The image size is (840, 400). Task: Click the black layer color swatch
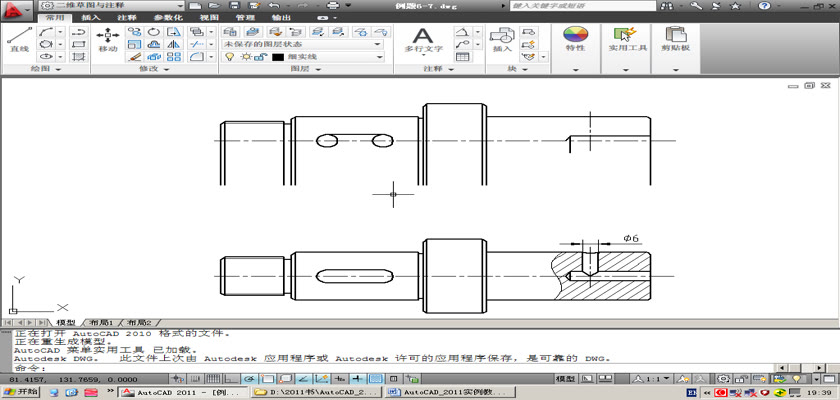click(276, 58)
